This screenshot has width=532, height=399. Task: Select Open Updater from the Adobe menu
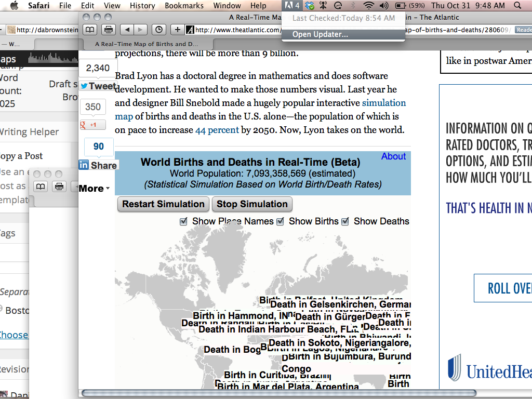point(320,35)
